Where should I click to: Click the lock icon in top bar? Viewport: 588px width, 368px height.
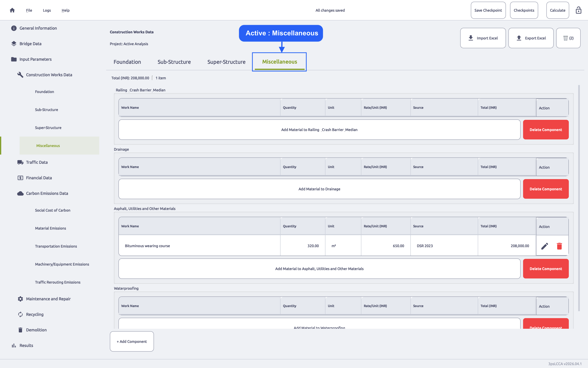[578, 10]
